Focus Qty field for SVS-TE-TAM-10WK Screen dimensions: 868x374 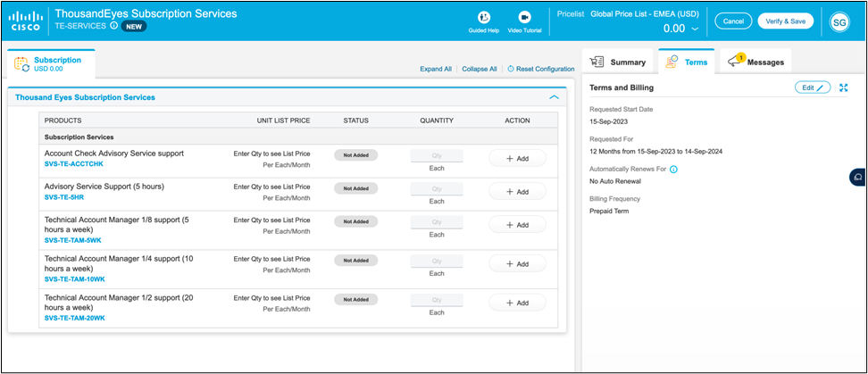point(437,262)
